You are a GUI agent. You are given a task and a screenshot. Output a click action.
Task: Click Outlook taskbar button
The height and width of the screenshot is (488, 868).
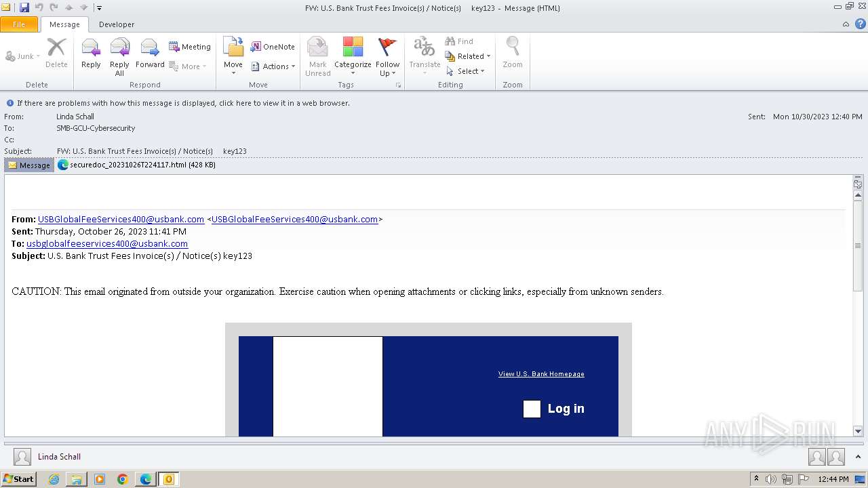tap(169, 479)
